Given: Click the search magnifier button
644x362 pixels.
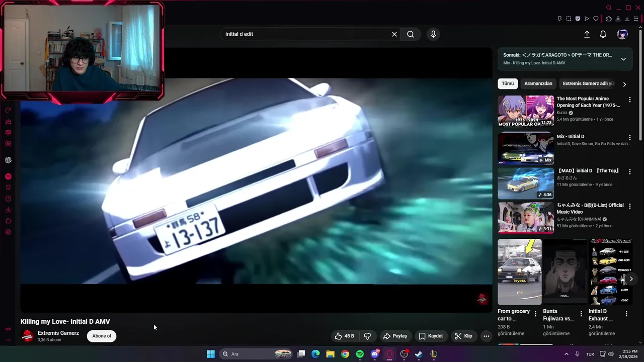Looking at the screenshot, I should point(411,34).
